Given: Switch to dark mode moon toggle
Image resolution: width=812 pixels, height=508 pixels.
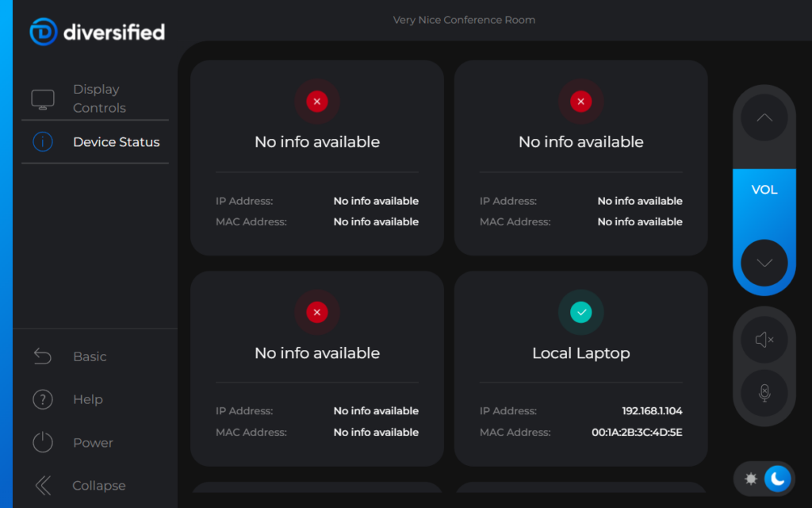Looking at the screenshot, I should [777, 478].
